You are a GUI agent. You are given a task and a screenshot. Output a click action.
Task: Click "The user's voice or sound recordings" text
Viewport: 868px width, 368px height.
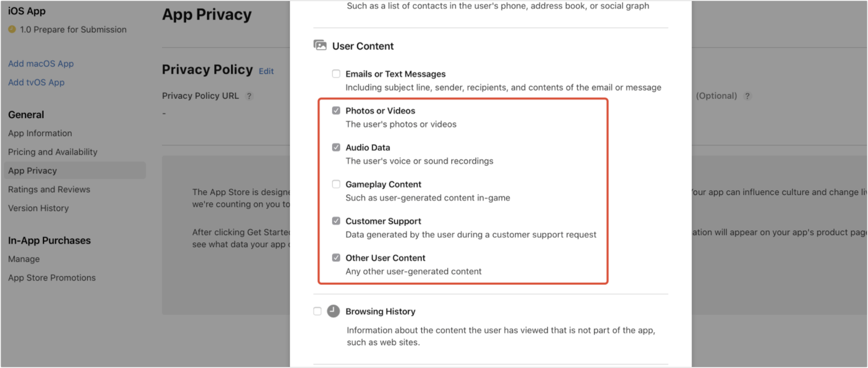coord(419,161)
